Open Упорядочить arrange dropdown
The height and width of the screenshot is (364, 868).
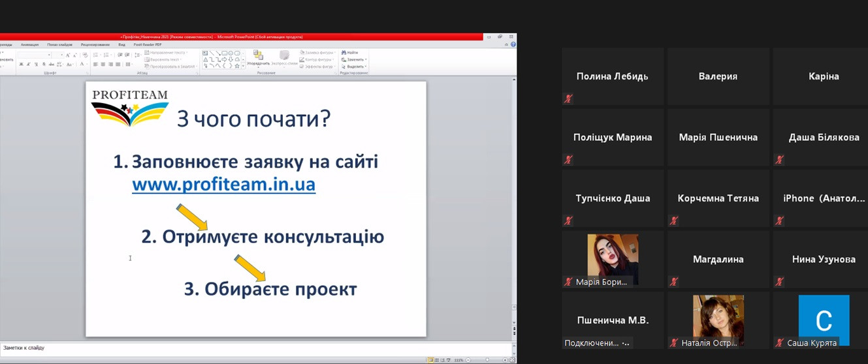click(x=257, y=59)
